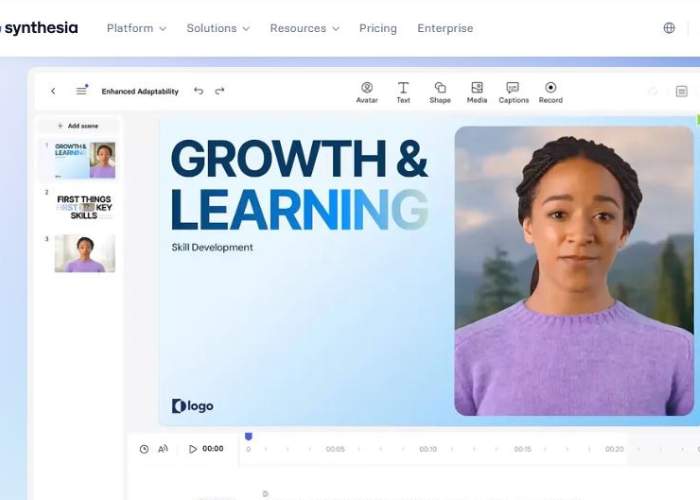This screenshot has height=500, width=700.
Task: Click the globe language icon
Action: click(669, 28)
